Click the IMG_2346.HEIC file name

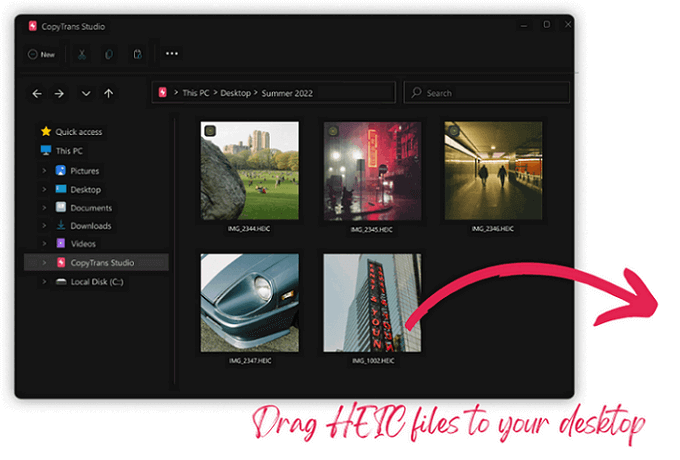(493, 228)
